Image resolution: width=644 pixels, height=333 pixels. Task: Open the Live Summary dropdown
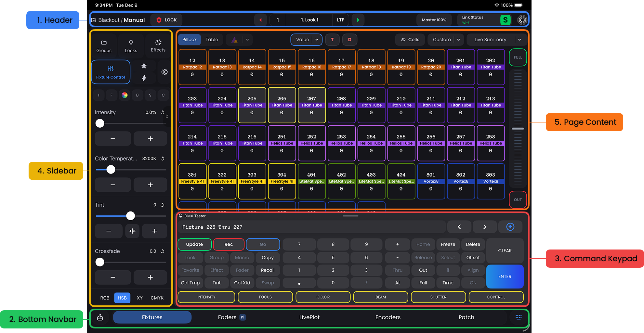[x=519, y=40]
